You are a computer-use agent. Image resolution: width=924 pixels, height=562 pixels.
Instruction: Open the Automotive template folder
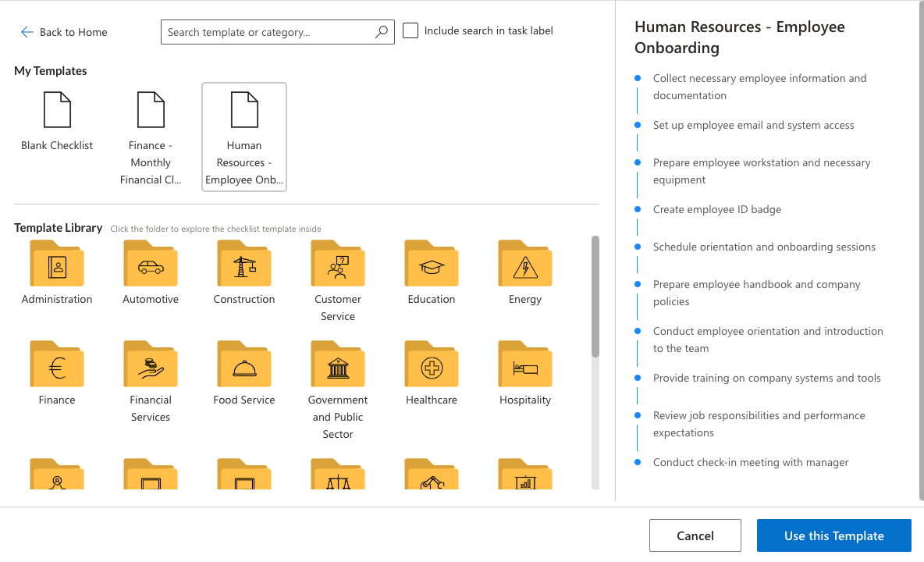click(x=151, y=265)
